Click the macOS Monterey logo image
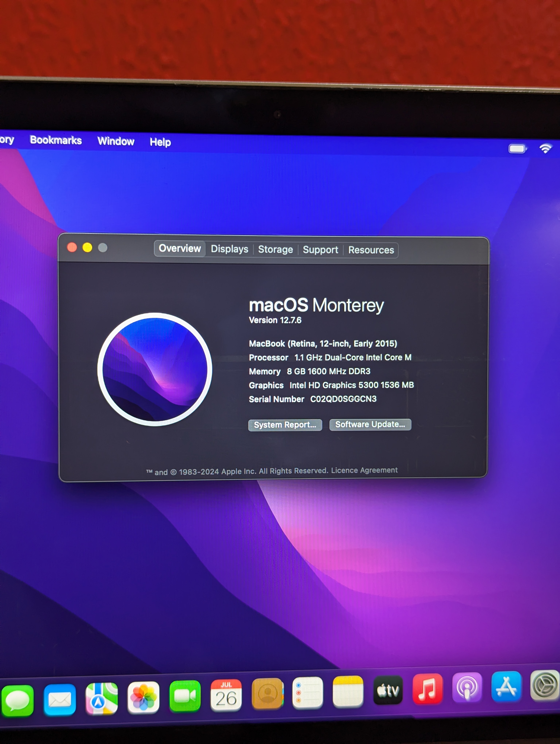 (155, 369)
